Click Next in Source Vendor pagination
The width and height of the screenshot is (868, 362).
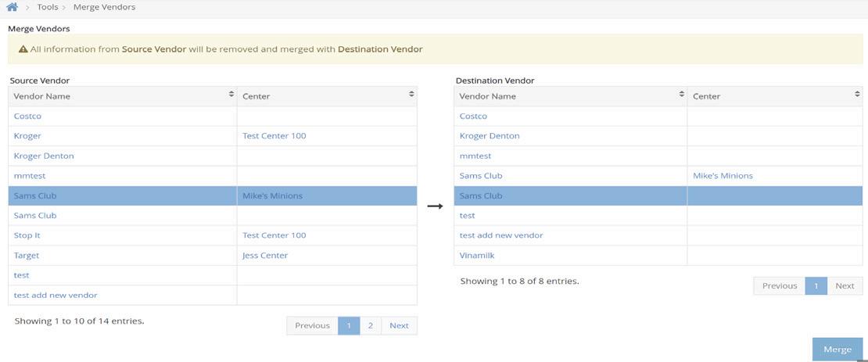(x=399, y=325)
